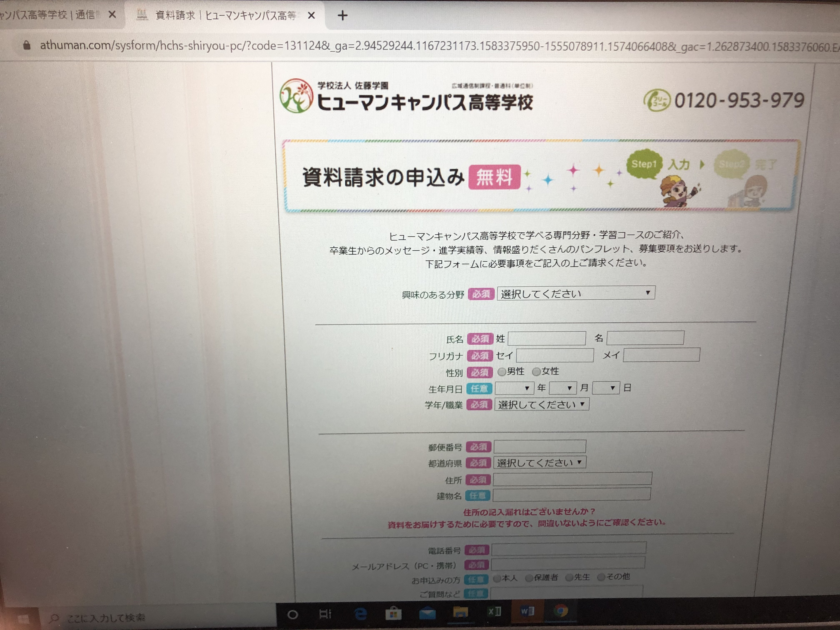The height and width of the screenshot is (630, 840).
Task: Open Microsoft Store from taskbar
Action: (x=393, y=613)
